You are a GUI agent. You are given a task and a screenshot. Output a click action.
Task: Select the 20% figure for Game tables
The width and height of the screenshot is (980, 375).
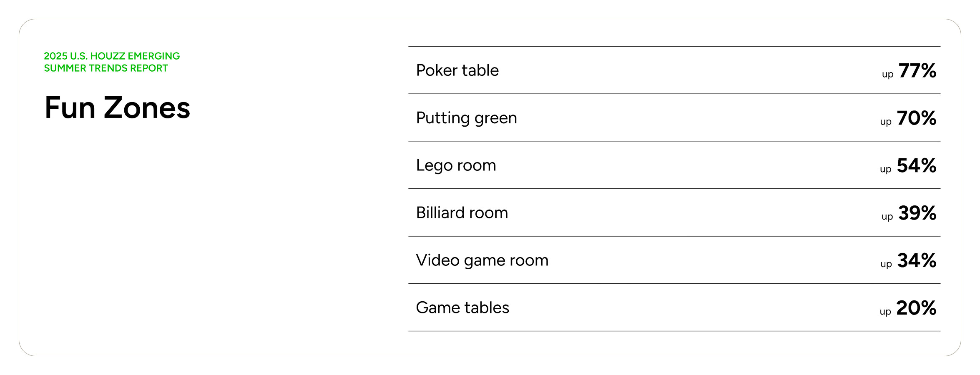coord(916,308)
